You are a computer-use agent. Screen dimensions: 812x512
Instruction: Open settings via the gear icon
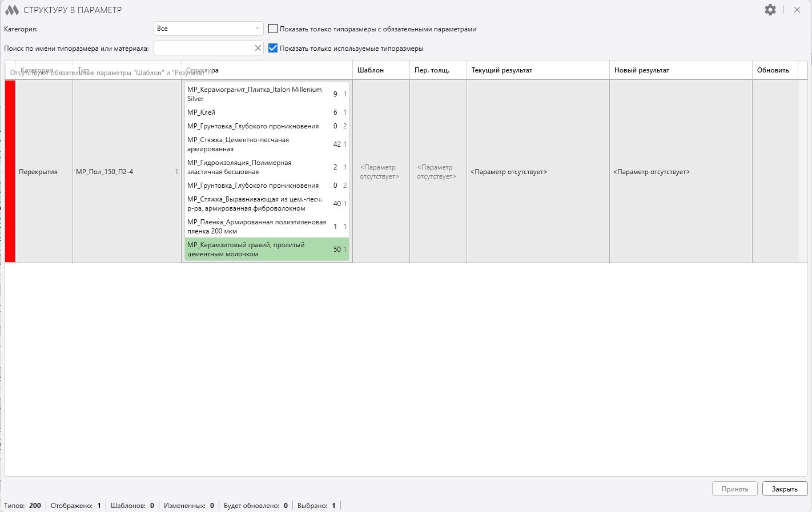click(x=770, y=10)
